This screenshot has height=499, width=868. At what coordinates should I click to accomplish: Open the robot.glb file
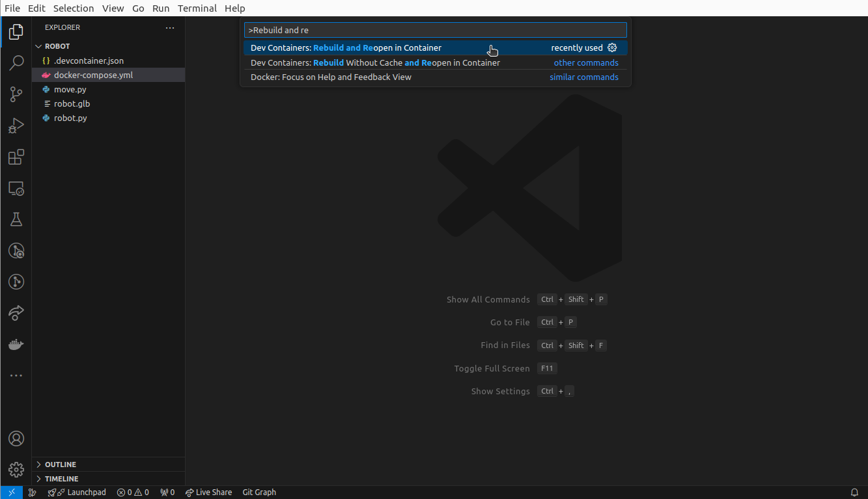click(x=108, y=103)
